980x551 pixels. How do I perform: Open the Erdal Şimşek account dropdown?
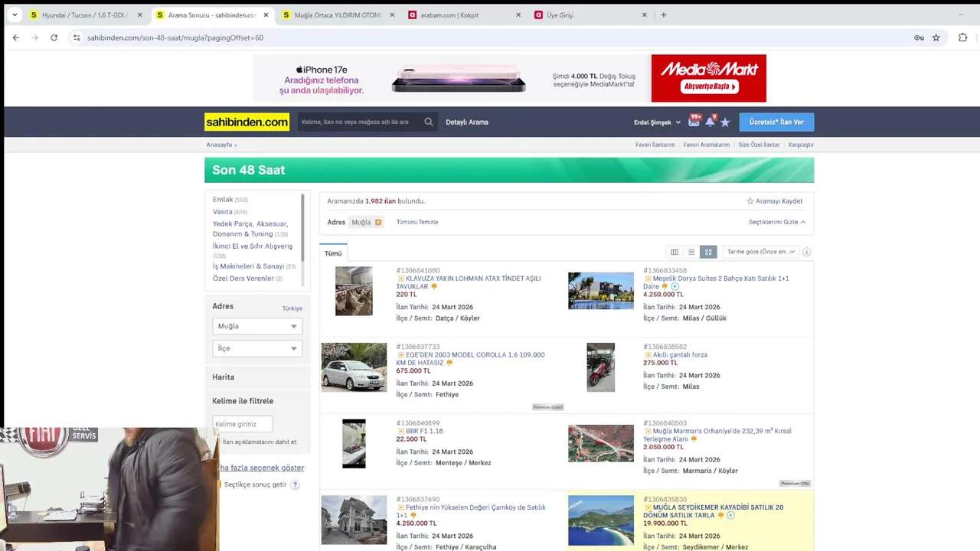(657, 122)
